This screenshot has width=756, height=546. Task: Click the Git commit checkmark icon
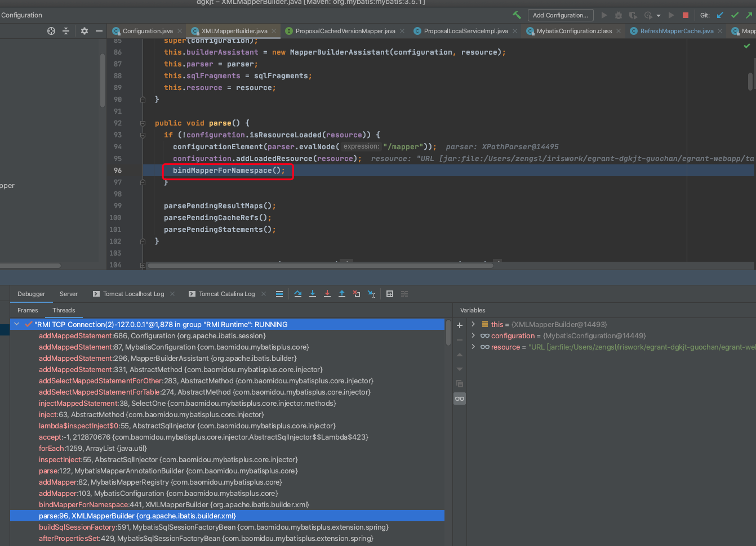pyautogui.click(x=735, y=15)
